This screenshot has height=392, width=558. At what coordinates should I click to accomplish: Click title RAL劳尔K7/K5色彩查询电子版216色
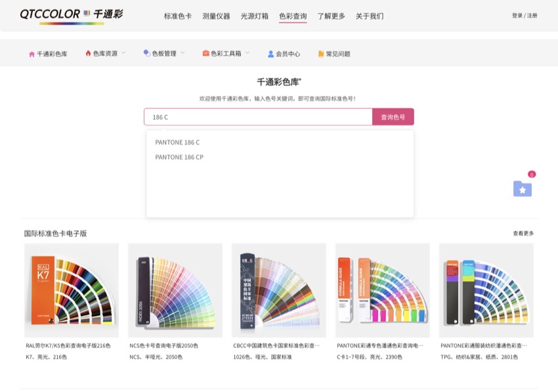tap(68, 345)
